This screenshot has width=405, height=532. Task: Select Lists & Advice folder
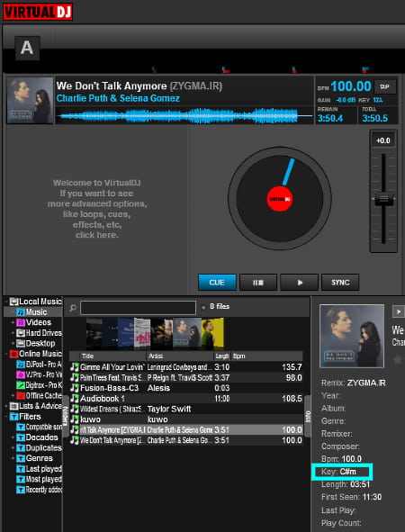click(36, 406)
